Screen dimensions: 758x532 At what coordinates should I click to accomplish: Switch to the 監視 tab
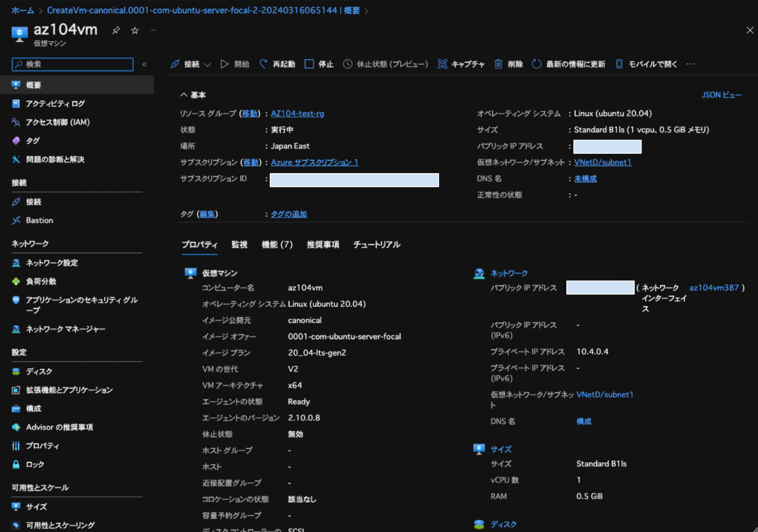(239, 245)
